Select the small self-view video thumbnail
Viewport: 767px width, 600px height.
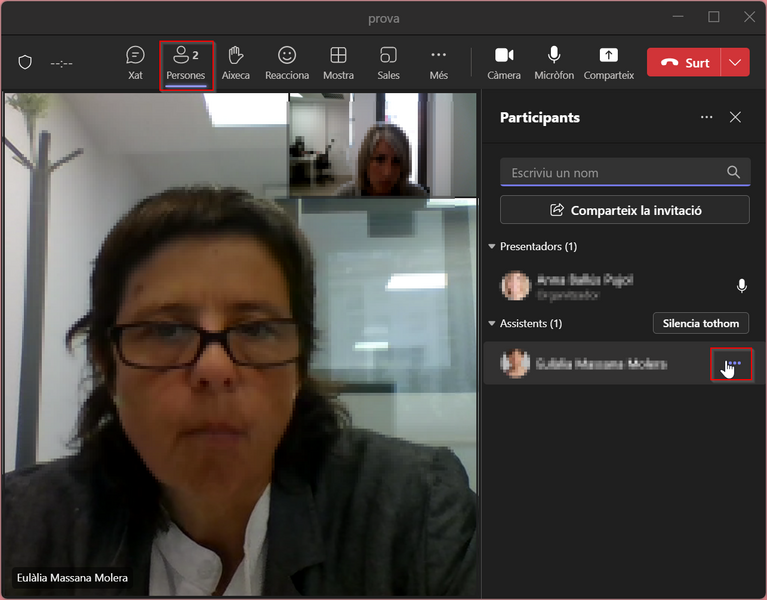(x=383, y=145)
